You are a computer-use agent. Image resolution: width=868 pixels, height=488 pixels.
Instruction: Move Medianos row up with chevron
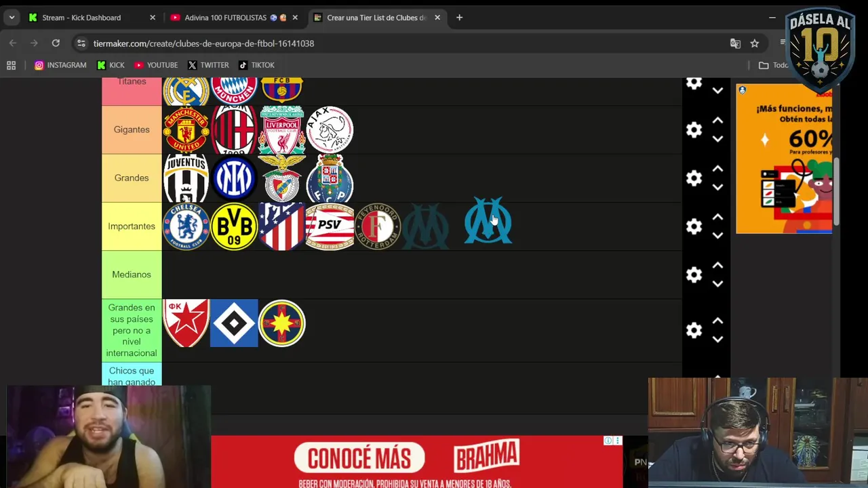click(x=717, y=266)
